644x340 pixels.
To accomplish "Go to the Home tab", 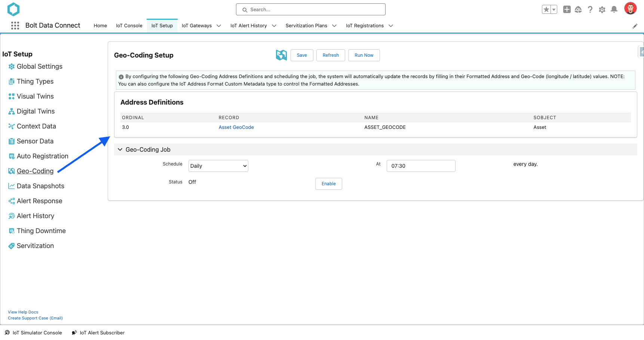I will [100, 26].
